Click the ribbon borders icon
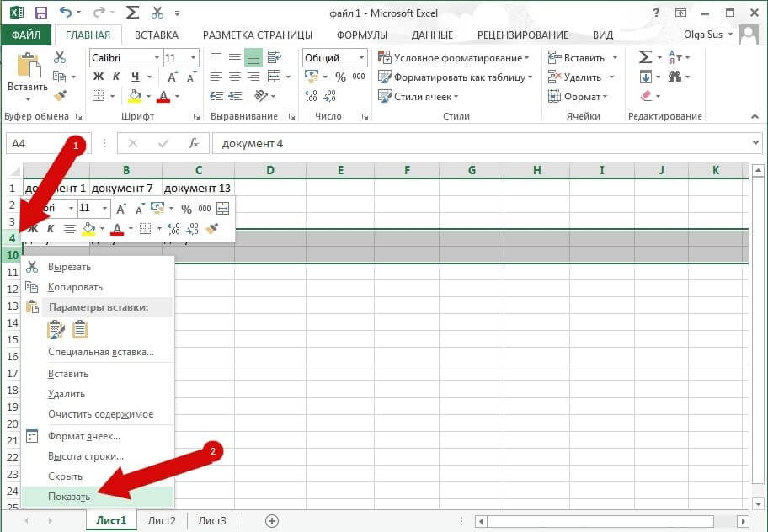This screenshot has width=768, height=532. coord(98,95)
